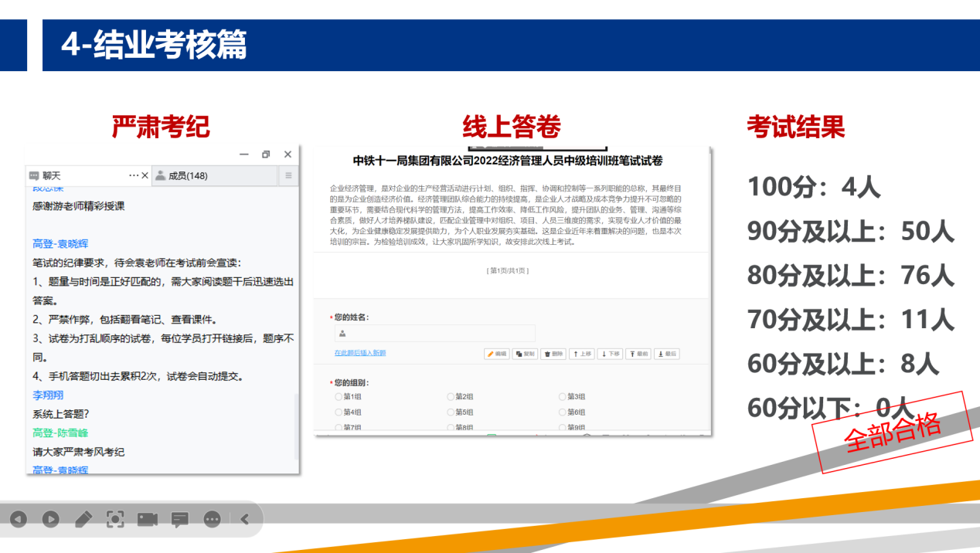Click the 90分及以上：50人 result line

pos(850,231)
